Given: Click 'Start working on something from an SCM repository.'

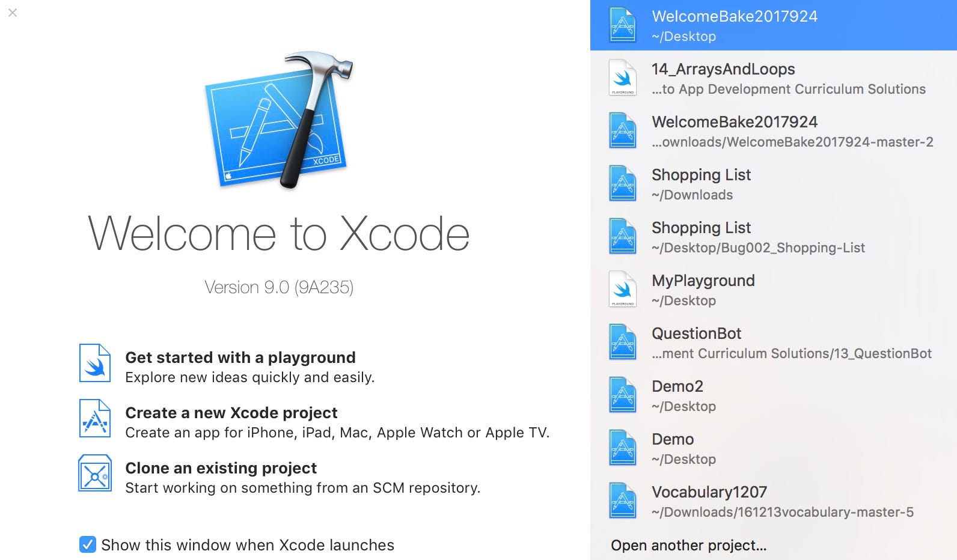Looking at the screenshot, I should (303, 488).
